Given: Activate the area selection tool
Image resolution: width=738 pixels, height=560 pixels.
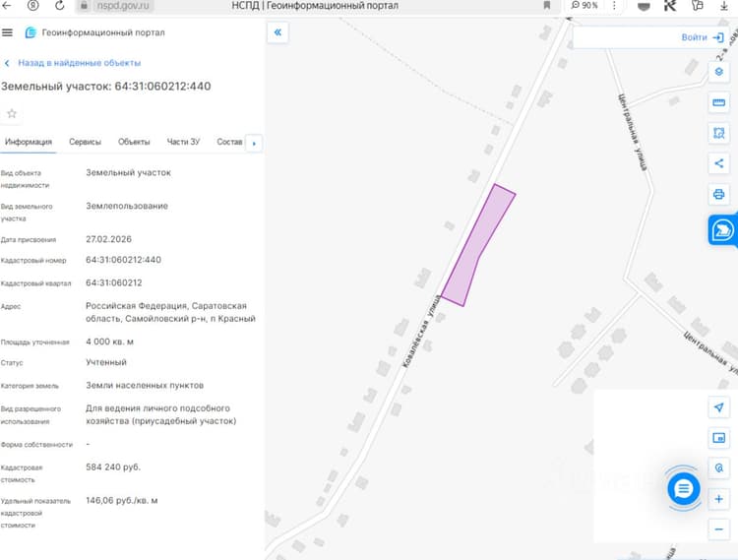Looking at the screenshot, I should (x=718, y=133).
